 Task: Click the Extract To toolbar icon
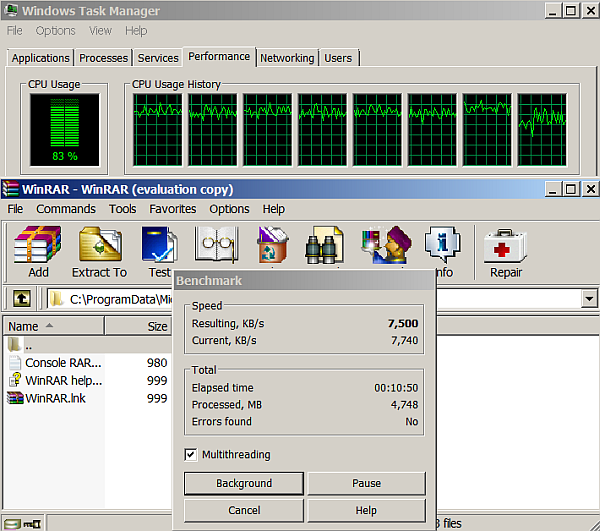tap(99, 250)
